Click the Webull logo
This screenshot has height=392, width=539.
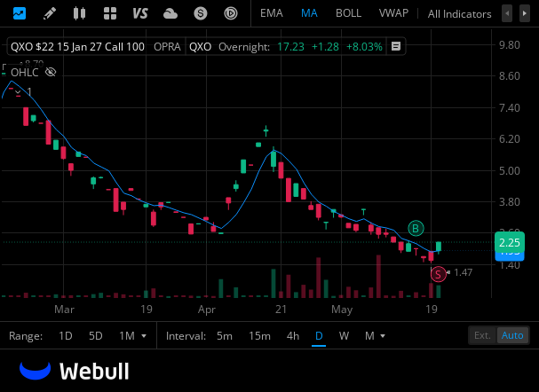pos(75,371)
